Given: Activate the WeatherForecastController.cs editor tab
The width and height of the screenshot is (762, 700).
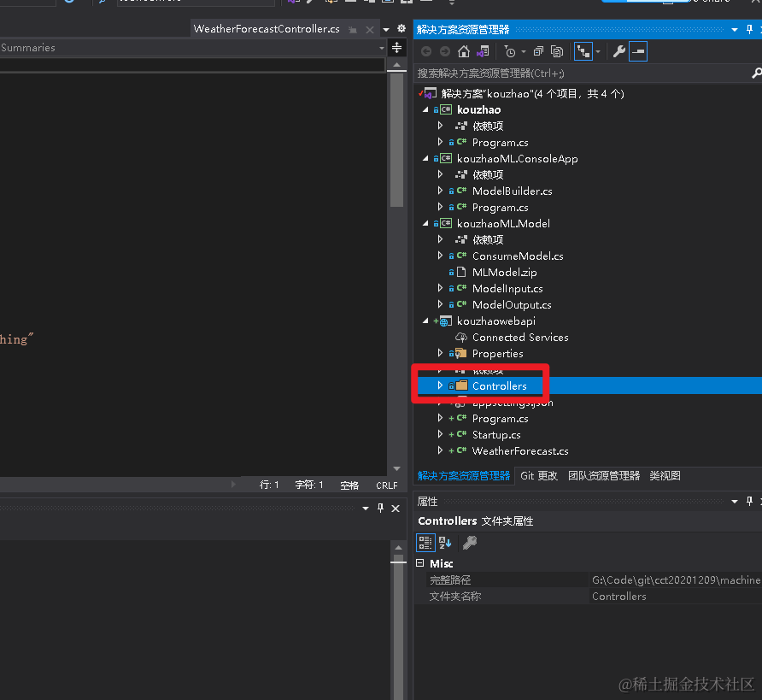Looking at the screenshot, I should pyautogui.click(x=267, y=29).
